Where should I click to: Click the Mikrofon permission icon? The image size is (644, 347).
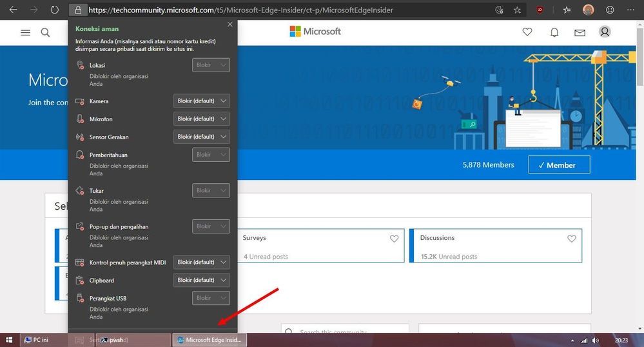point(80,119)
